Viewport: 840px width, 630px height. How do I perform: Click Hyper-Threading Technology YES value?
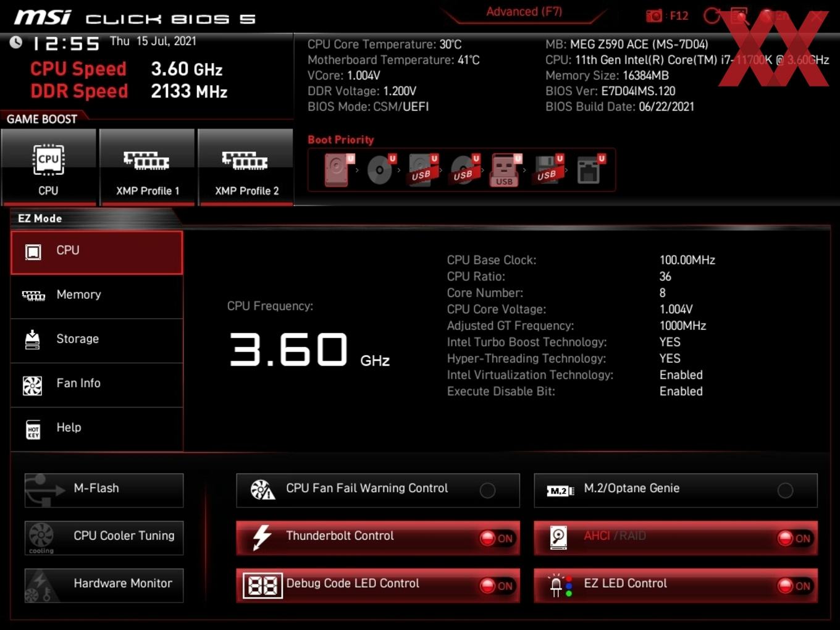coord(670,358)
